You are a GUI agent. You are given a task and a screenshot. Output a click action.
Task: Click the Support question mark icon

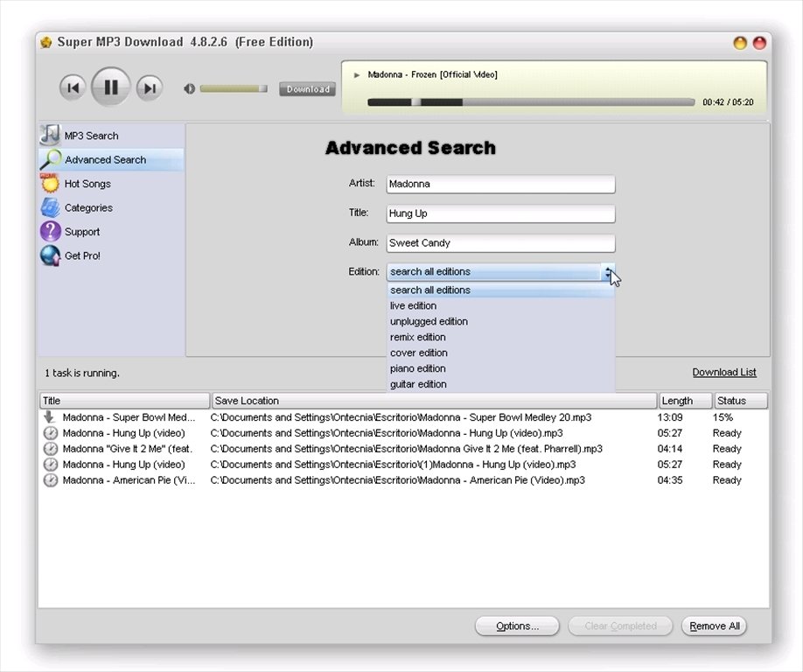coord(50,232)
